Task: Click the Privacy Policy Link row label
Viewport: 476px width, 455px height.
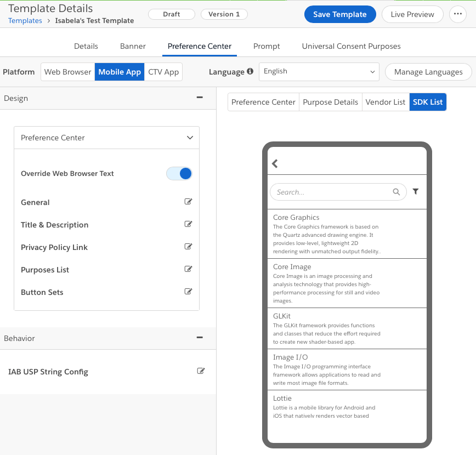Action: pyautogui.click(x=54, y=247)
